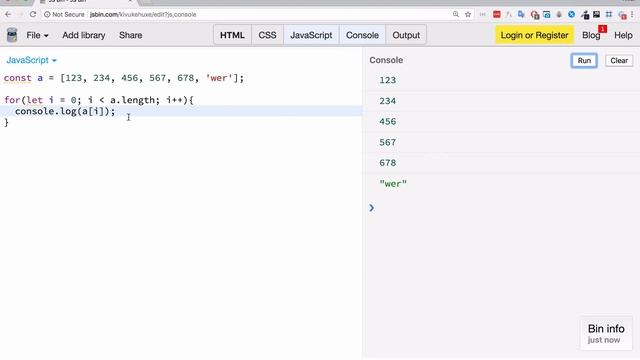
Task: Toggle the Output panel
Action: point(406,35)
